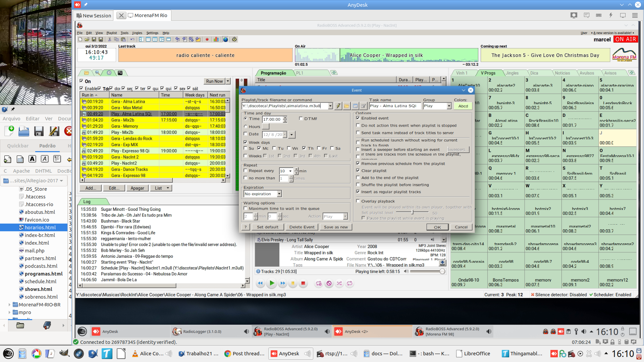644x362 pixels.
Task: Click the red Record toolbar icon
Action: click(x=207, y=40)
